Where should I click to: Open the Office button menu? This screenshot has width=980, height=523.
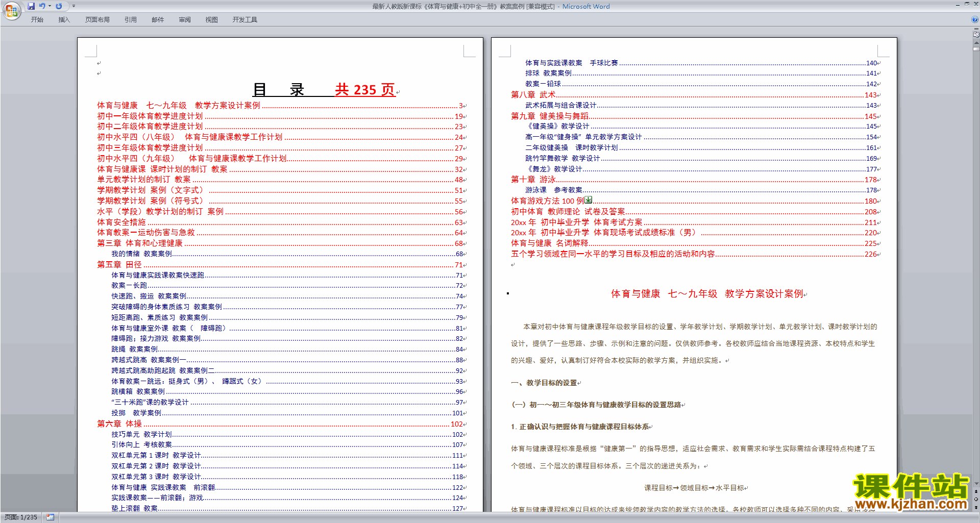pyautogui.click(x=11, y=11)
